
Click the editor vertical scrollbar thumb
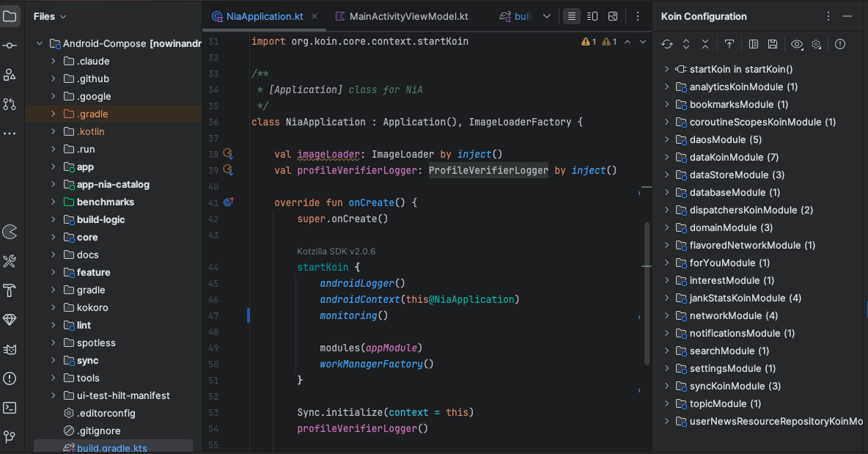(x=647, y=293)
